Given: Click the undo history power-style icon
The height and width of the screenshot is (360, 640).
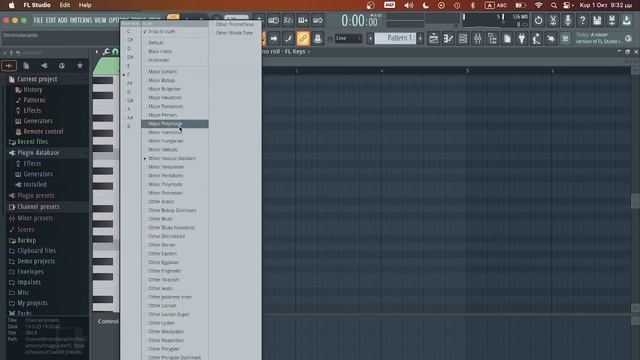Looking at the screenshot, I should pos(538,20).
